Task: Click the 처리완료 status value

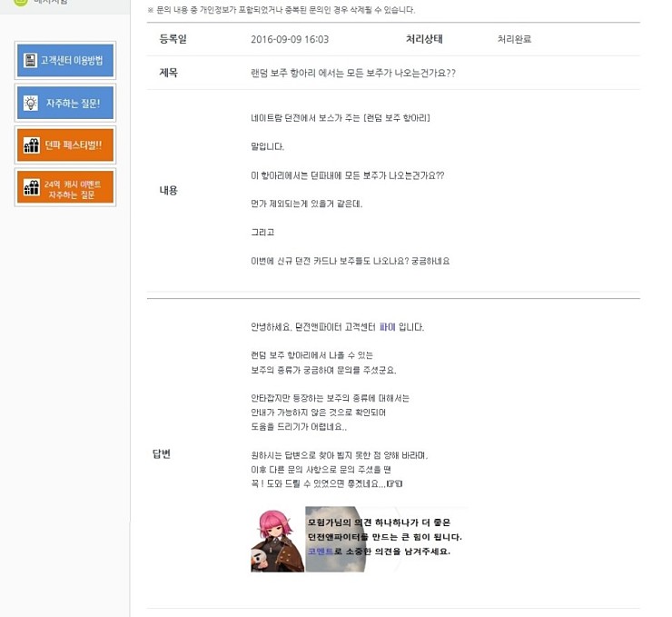Action: 514,39
